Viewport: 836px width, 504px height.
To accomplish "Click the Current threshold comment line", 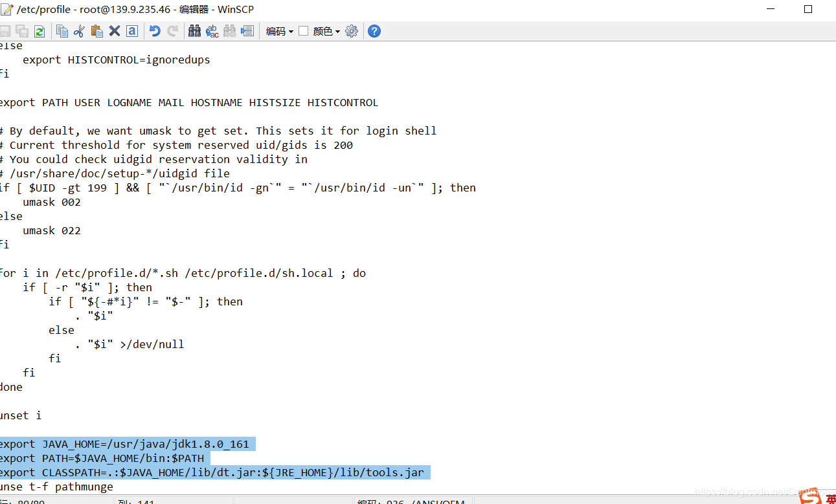I will (x=176, y=145).
